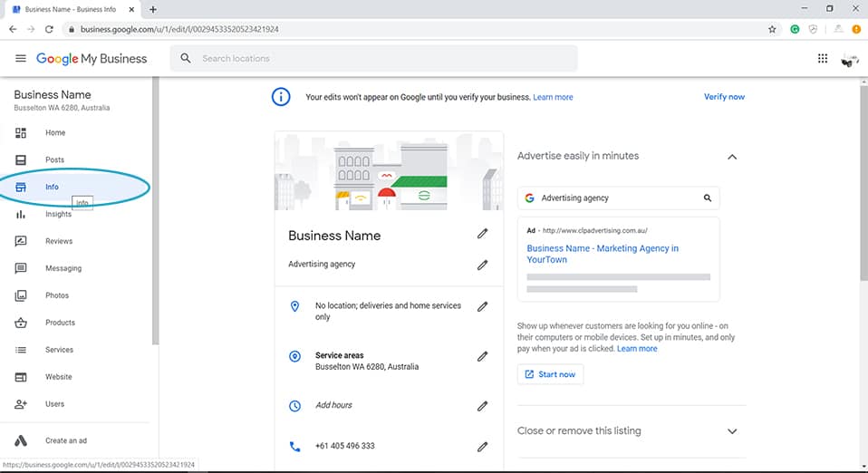
Task: Bookmark this page with the star icon
Action: coord(772,29)
